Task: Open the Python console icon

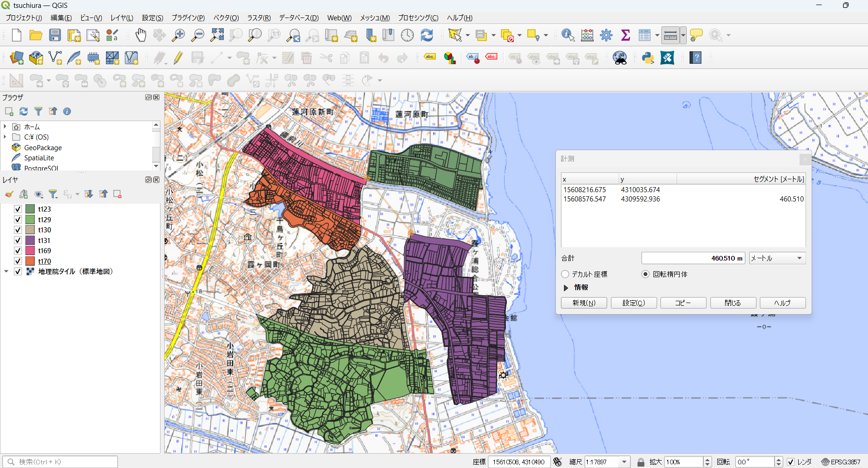Action: (x=648, y=58)
